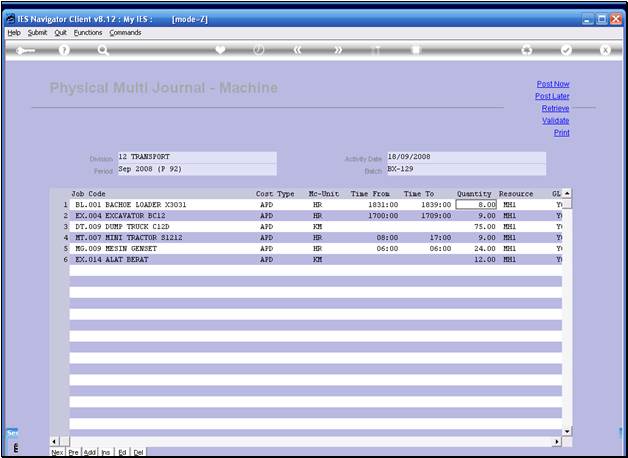This screenshot has width=628, height=458.
Task: Click the double right arrow icon
Action: (x=338, y=50)
